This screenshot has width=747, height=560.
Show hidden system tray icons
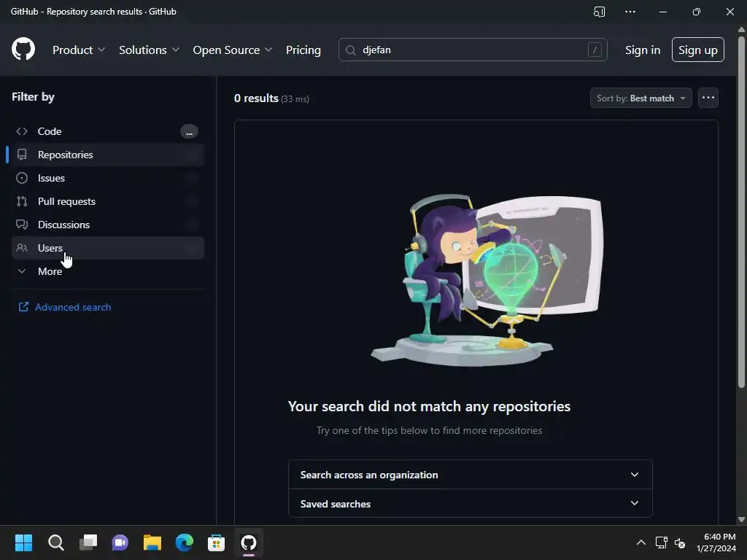641,542
